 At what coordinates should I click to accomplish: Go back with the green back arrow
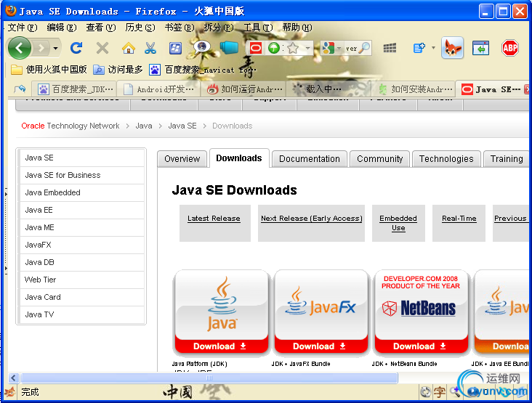pos(20,48)
